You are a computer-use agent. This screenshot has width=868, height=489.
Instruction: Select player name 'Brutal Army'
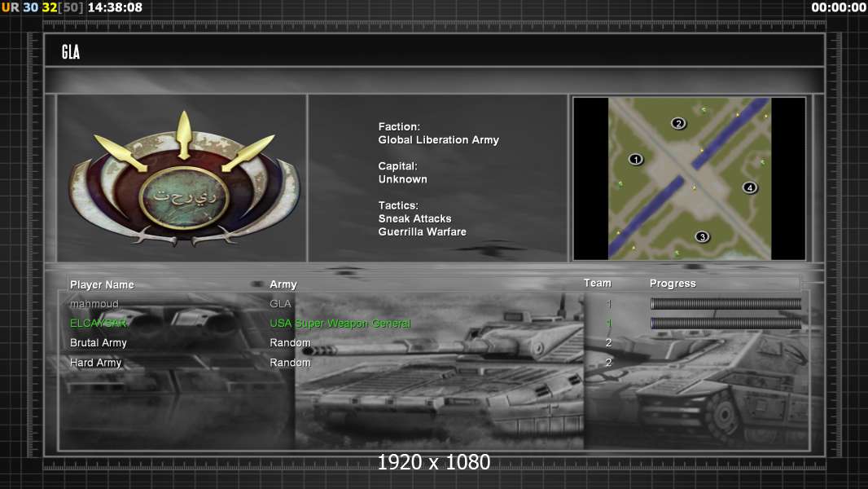98,343
